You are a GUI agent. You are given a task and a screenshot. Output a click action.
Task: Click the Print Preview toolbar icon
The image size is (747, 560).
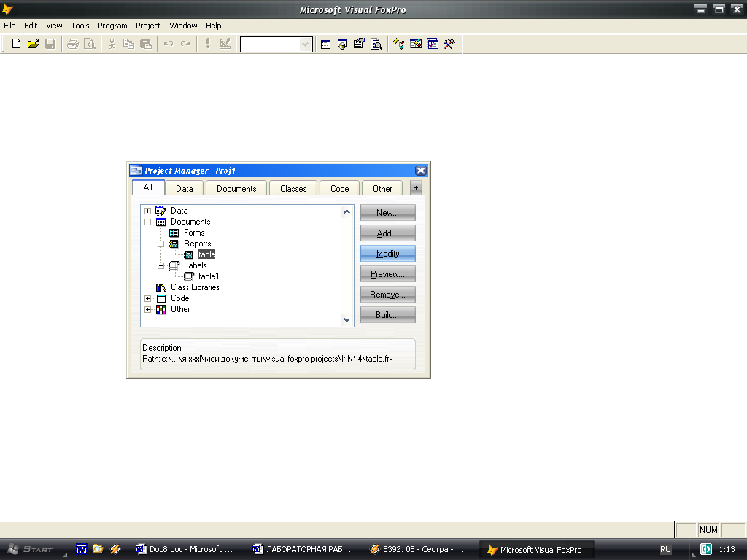[90, 44]
